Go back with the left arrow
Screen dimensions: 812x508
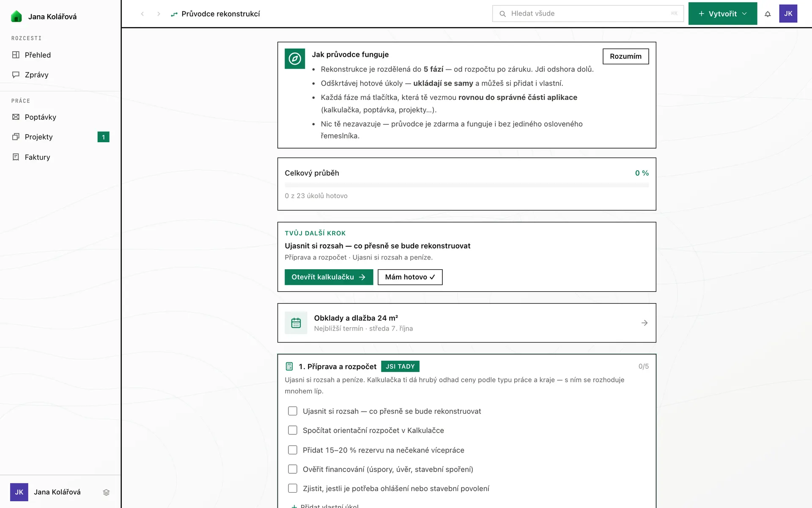(x=143, y=14)
